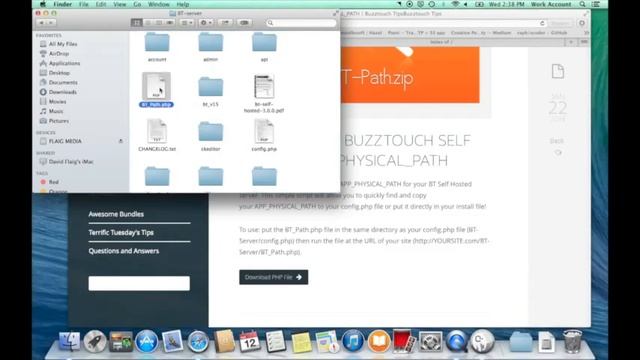Click the Finder edit tags toolbar button

click(244, 23)
